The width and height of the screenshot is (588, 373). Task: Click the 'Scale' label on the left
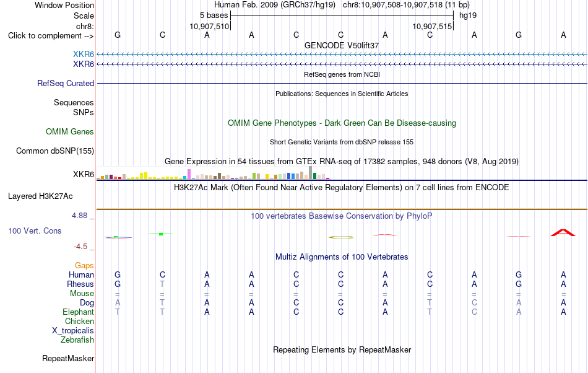coord(84,15)
